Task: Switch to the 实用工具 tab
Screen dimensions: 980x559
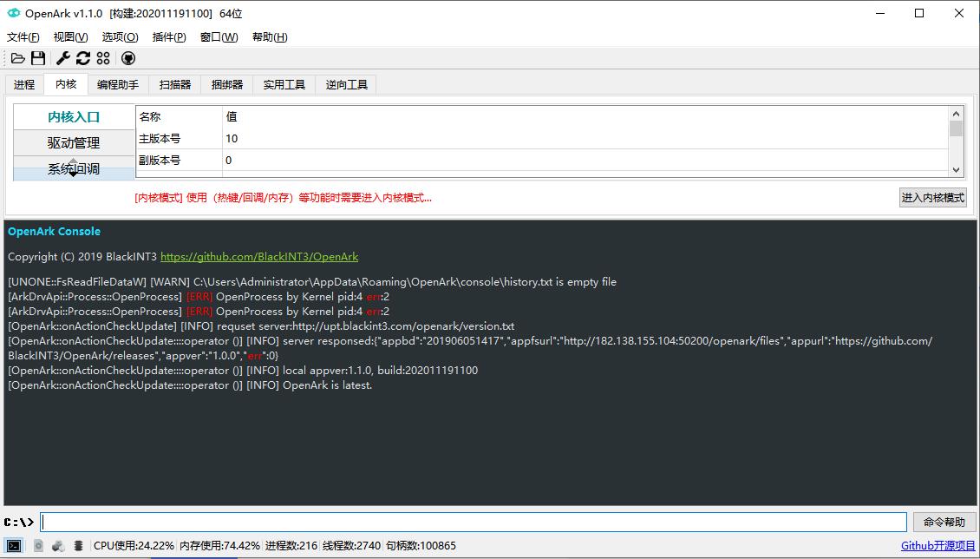Action: [284, 84]
